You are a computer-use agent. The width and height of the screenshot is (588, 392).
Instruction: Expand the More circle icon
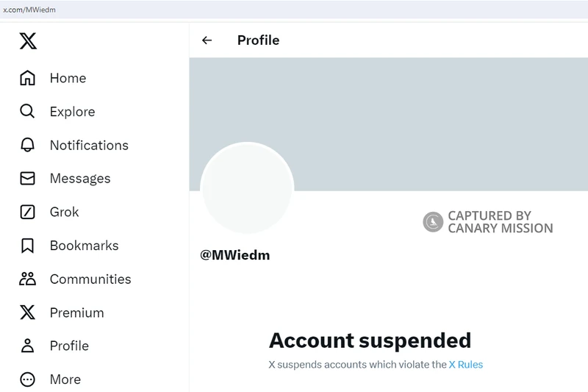coord(27,379)
